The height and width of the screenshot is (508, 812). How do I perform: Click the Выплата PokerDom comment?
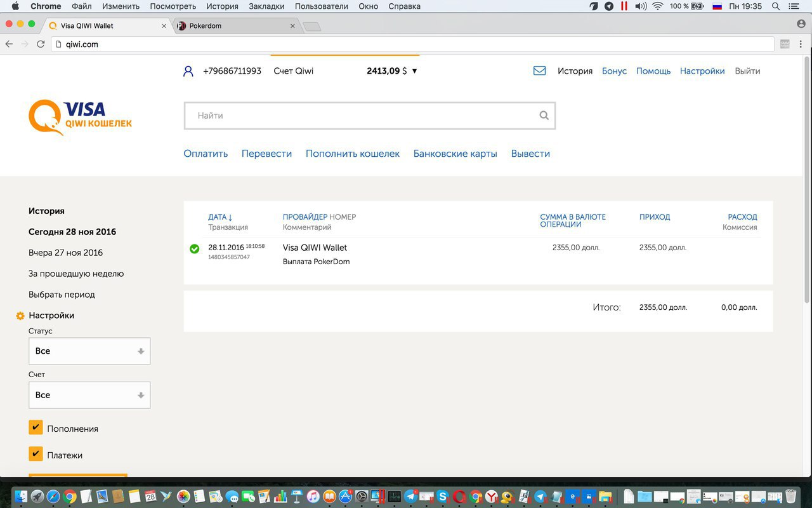[316, 262]
